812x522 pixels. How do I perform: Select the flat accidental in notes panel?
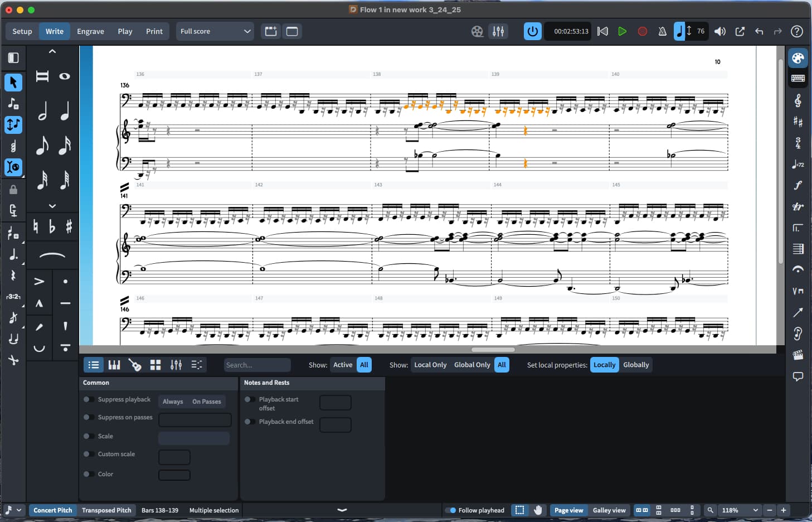[x=52, y=226]
